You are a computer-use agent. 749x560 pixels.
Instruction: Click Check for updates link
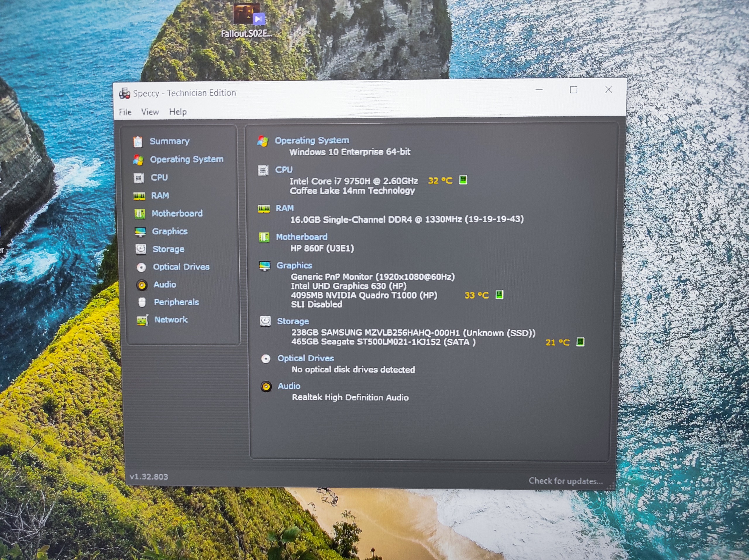click(x=566, y=481)
